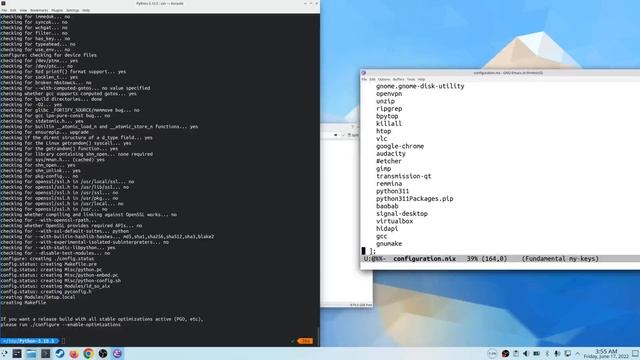Image resolution: width=640 pixels, height=360 pixels.
Task: Click the audacity line in Emacs
Action: click(x=391, y=153)
